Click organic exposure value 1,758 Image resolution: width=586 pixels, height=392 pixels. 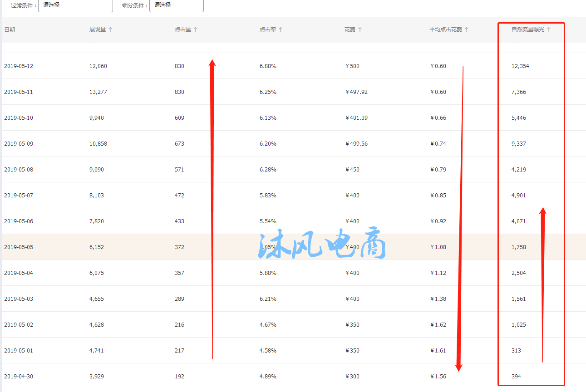click(519, 247)
